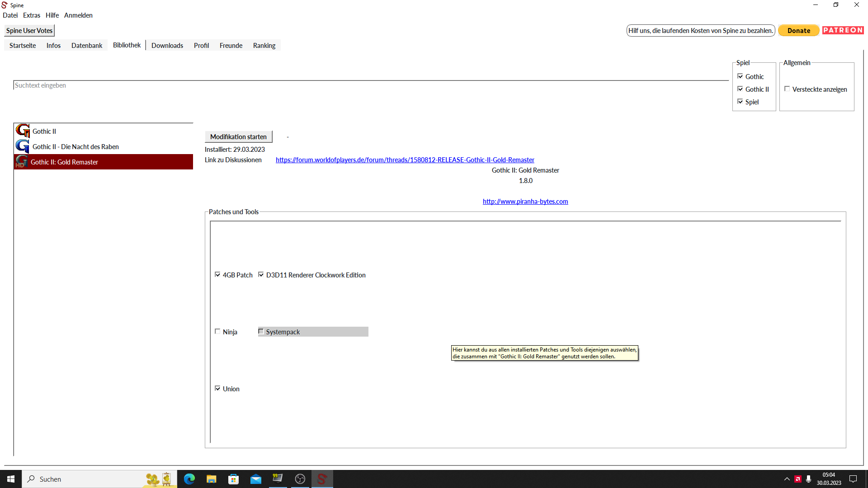
Task: Show hidden system tray icons
Action: (x=787, y=479)
